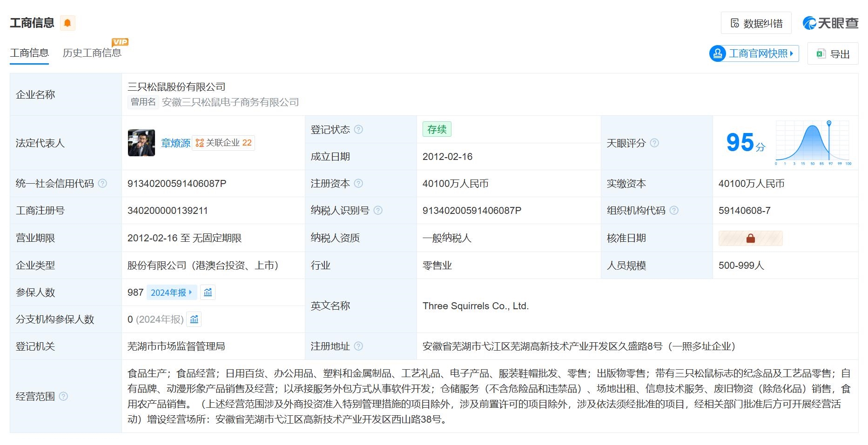Screen dimensions: 868x445
Task: Click the 数据纠错 button
Action: 756,23
